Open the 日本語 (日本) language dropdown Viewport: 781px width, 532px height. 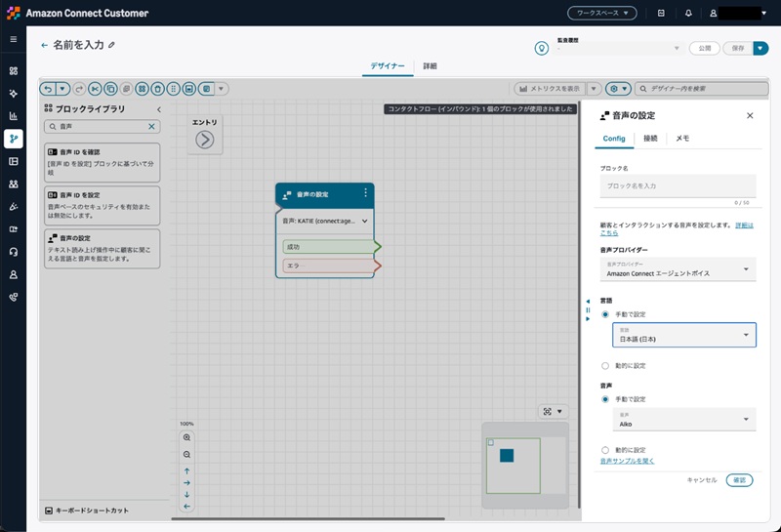pyautogui.click(x=684, y=335)
